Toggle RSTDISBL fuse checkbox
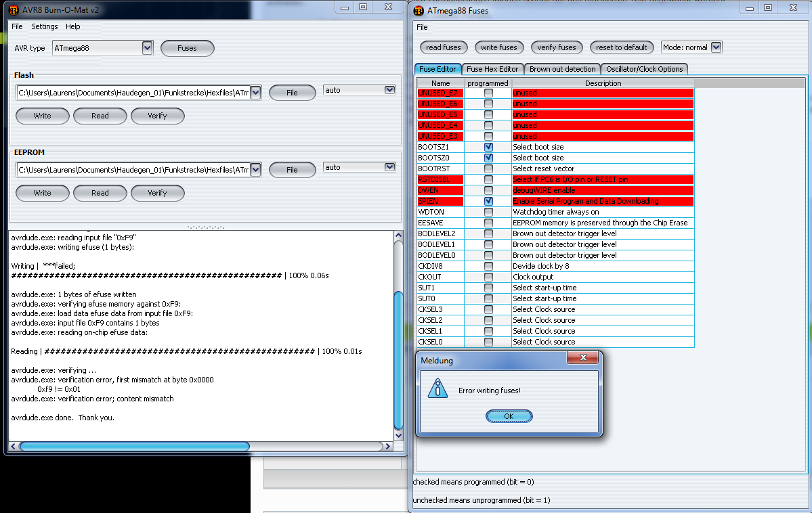The width and height of the screenshot is (812, 513). click(x=488, y=179)
